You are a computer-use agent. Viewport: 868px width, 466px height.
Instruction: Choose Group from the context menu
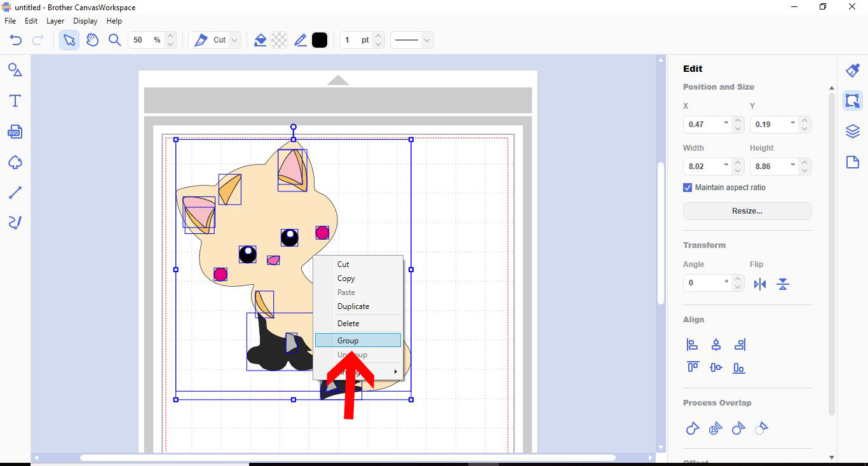click(348, 340)
